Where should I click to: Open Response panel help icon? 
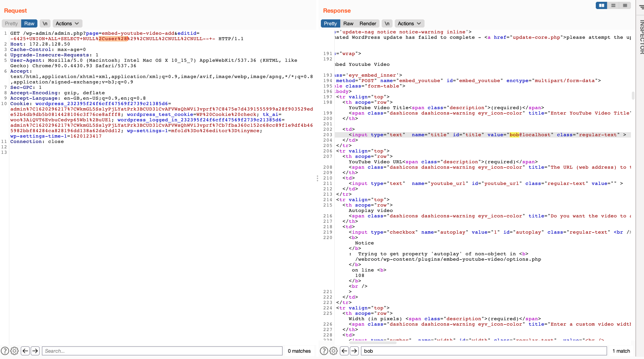(x=324, y=351)
